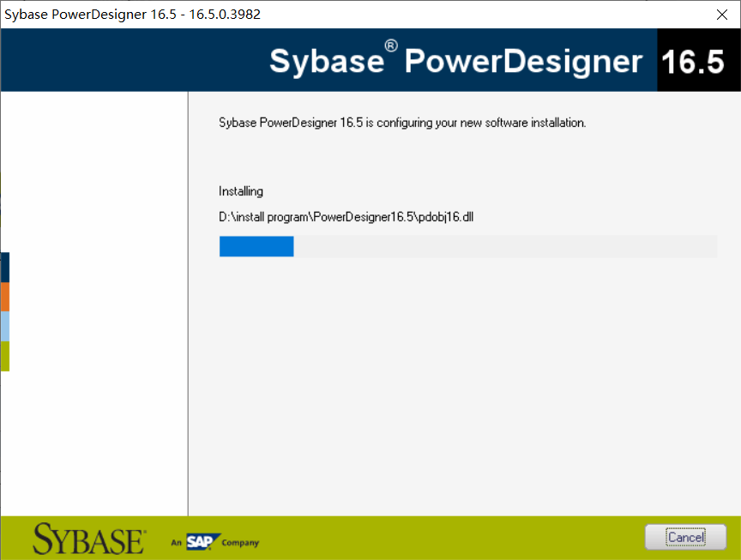Click the Sybase logo in footer
The height and width of the screenshot is (560, 741).
pos(90,539)
